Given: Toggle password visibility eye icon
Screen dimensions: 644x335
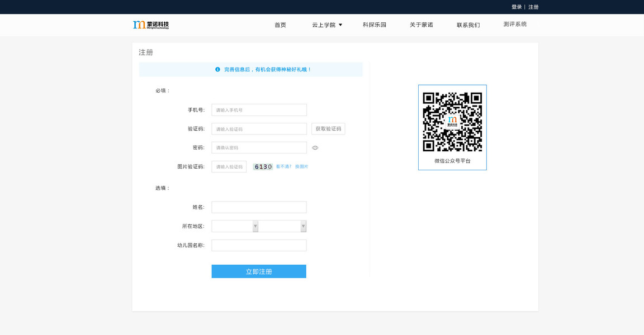Looking at the screenshot, I should pyautogui.click(x=315, y=147).
